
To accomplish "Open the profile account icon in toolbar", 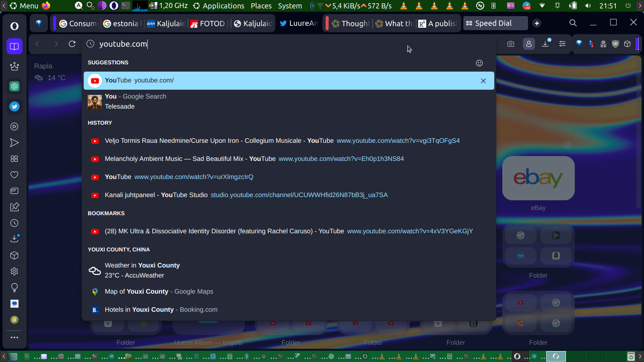I will click(x=529, y=44).
